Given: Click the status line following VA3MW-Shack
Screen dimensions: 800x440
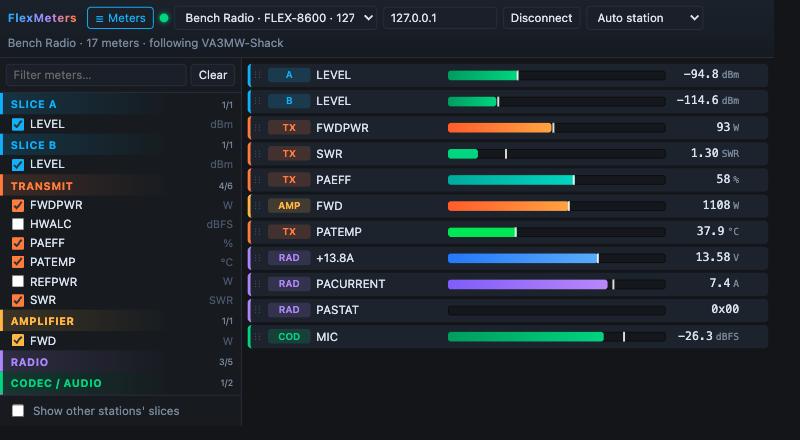Looking at the screenshot, I should click(145, 43).
